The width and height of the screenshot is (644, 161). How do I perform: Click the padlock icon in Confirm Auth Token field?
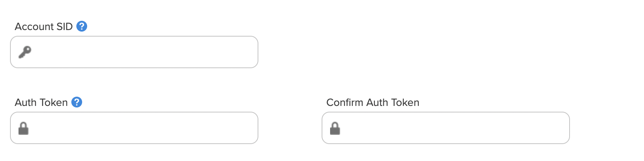pyautogui.click(x=335, y=128)
